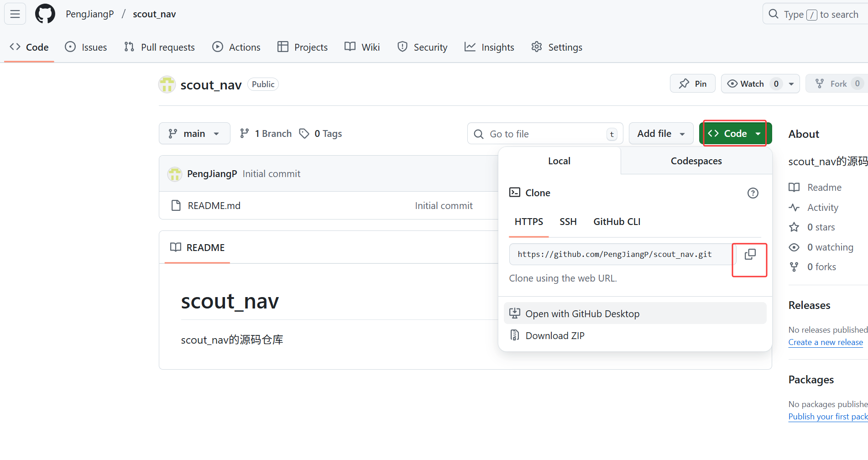
Task: Select the HTTPS clone method
Action: click(528, 222)
